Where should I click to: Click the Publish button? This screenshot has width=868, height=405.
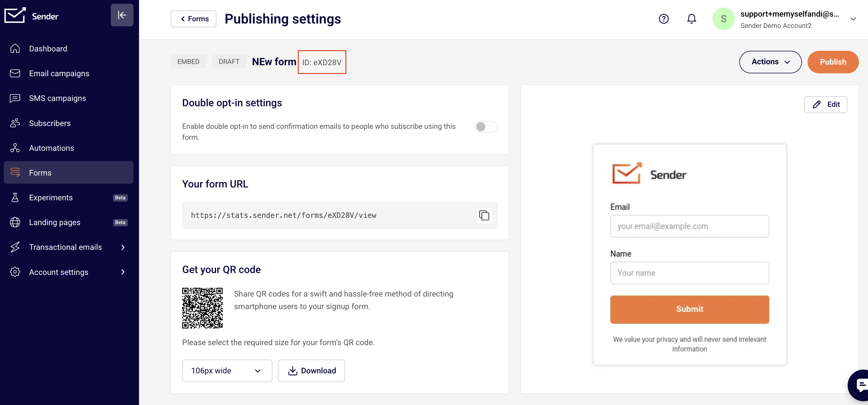tap(833, 62)
